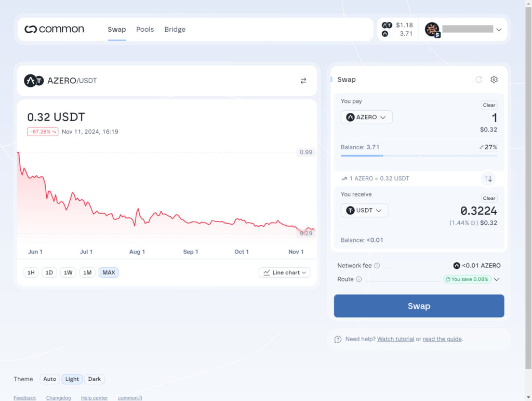Click the pencil edit percentage icon
Viewport: 532px width, 401px height.
[481, 147]
